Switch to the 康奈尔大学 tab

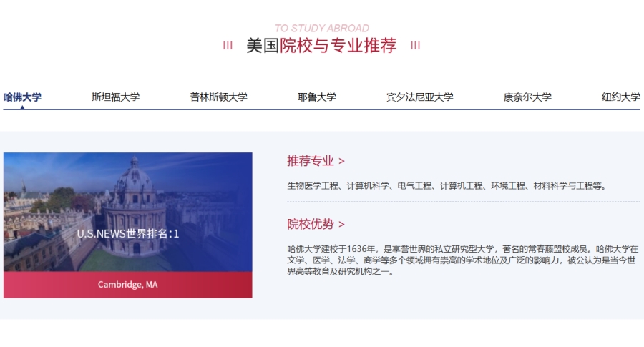pyautogui.click(x=527, y=97)
